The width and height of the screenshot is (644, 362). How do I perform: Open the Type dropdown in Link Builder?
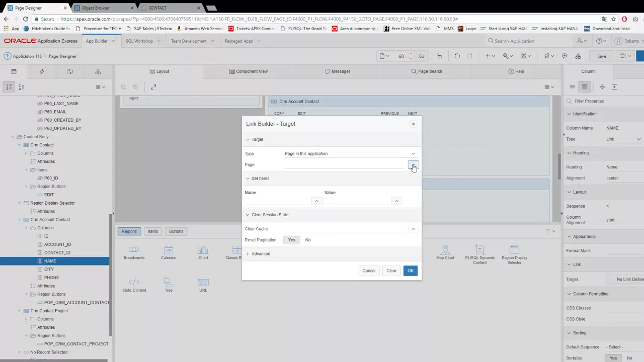tap(351, 154)
